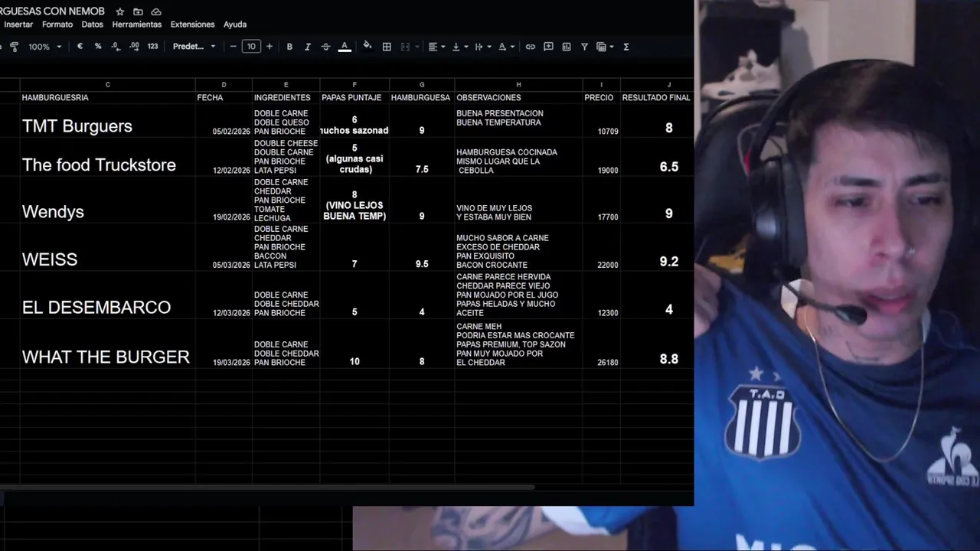Create a filter
This screenshot has width=980, height=551.
tap(584, 47)
